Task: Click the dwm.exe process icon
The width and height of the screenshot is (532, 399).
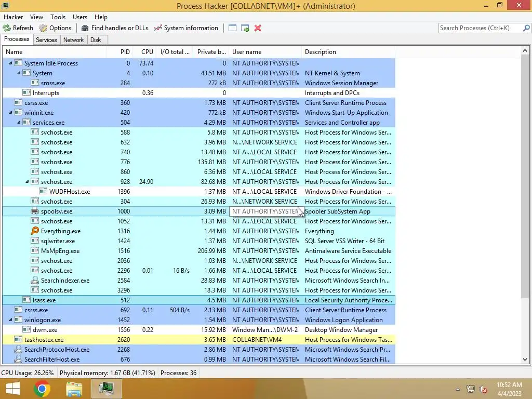Action: pos(26,329)
